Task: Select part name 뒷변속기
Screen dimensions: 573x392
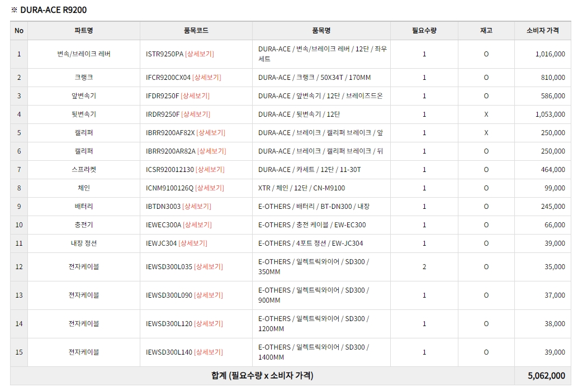Action: (84, 114)
